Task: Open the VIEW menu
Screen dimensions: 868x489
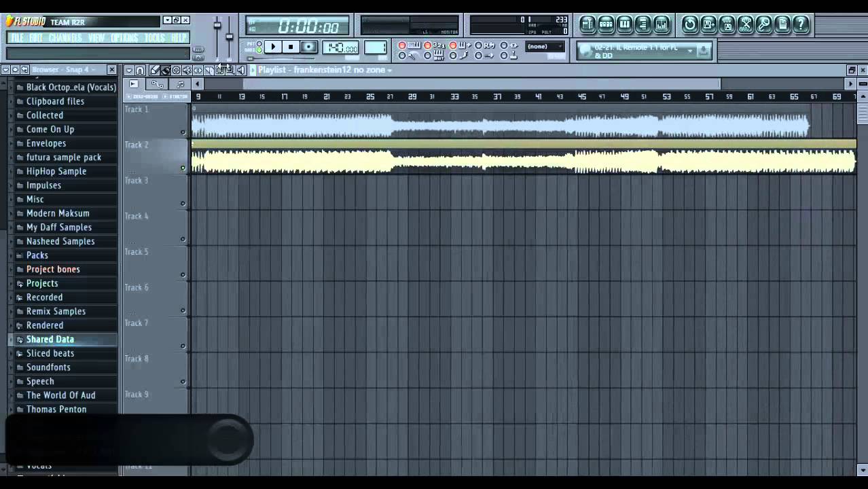Action: 96,38
